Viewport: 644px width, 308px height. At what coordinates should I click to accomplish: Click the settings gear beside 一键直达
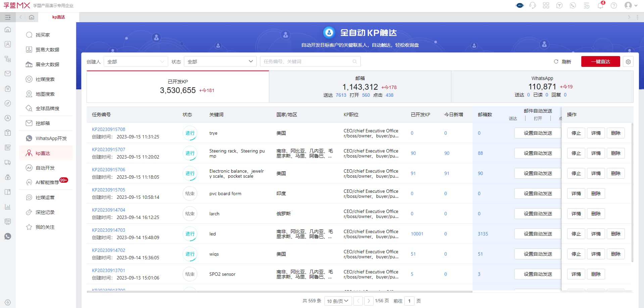click(628, 62)
